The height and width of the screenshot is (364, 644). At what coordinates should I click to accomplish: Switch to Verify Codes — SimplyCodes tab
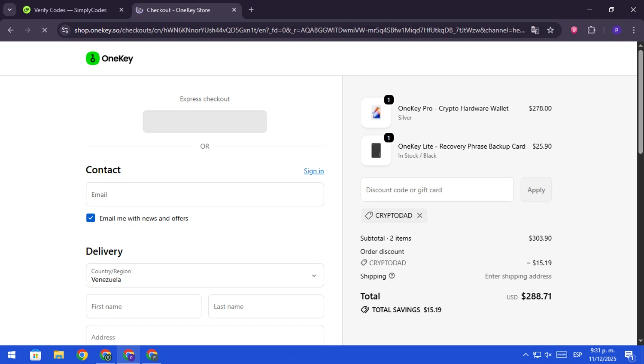click(x=70, y=10)
